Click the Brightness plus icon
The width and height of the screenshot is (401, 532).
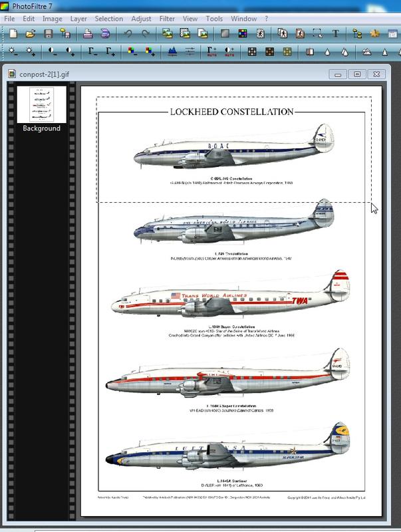coord(31,51)
